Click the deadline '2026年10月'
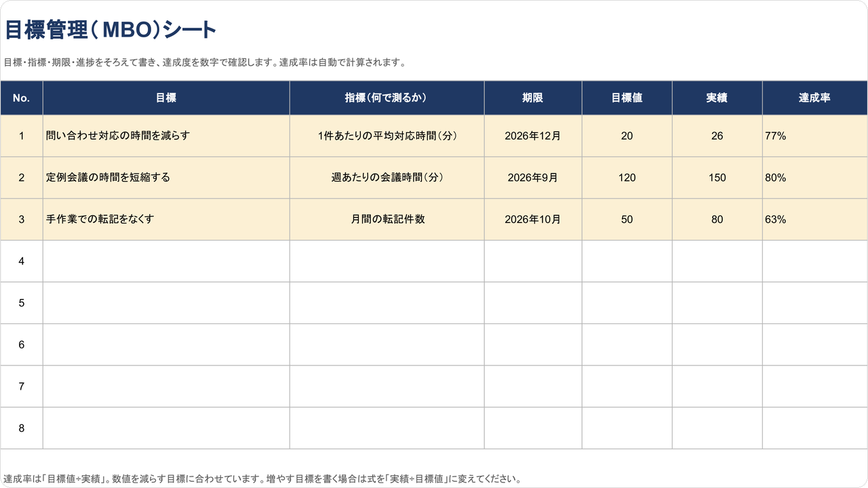 click(x=533, y=220)
